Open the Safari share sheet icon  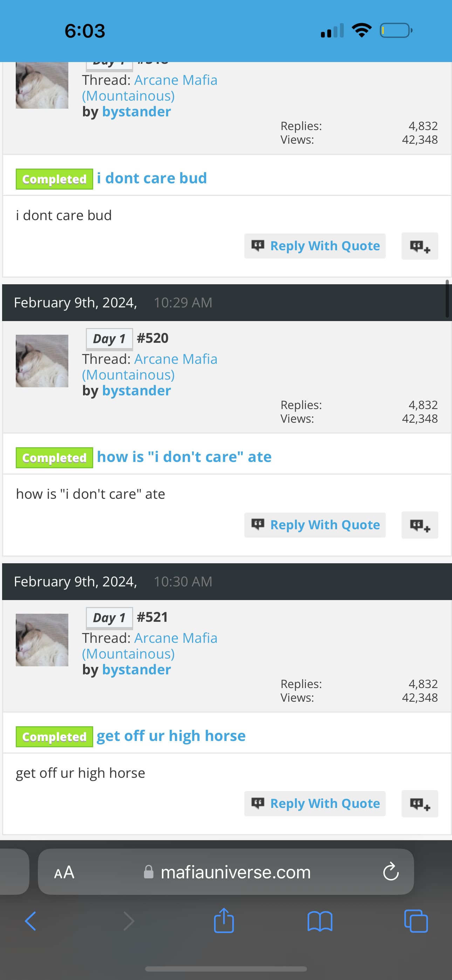[224, 920]
